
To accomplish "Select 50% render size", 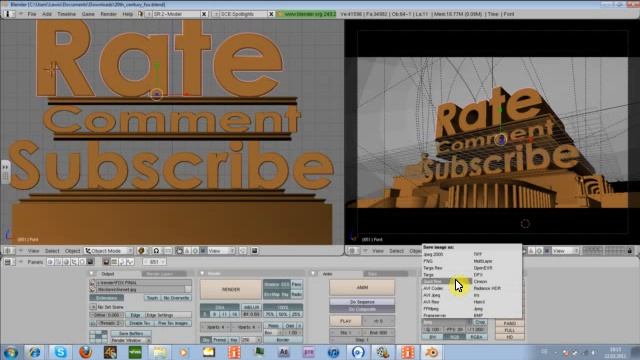I will point(283,314).
